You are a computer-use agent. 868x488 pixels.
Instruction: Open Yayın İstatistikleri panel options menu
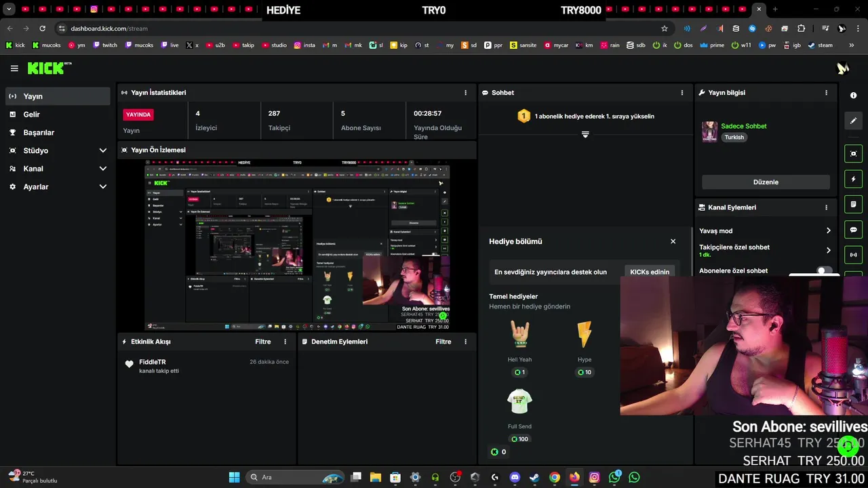pyautogui.click(x=465, y=93)
